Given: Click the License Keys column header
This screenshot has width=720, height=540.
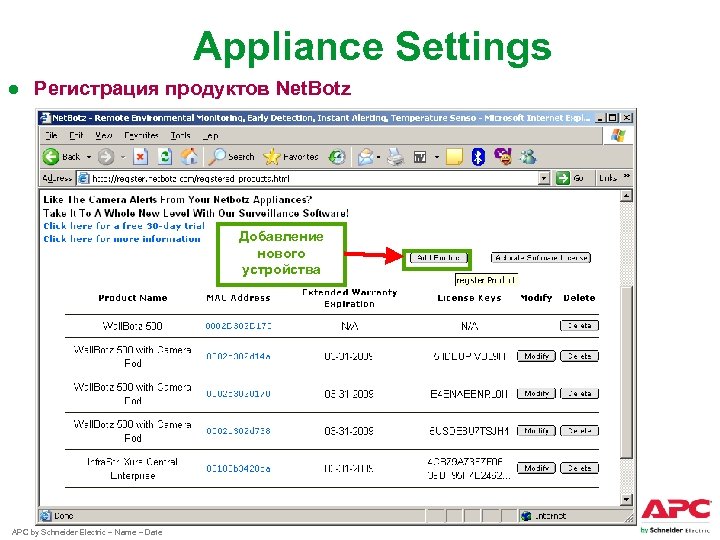Looking at the screenshot, I should (x=469, y=298).
